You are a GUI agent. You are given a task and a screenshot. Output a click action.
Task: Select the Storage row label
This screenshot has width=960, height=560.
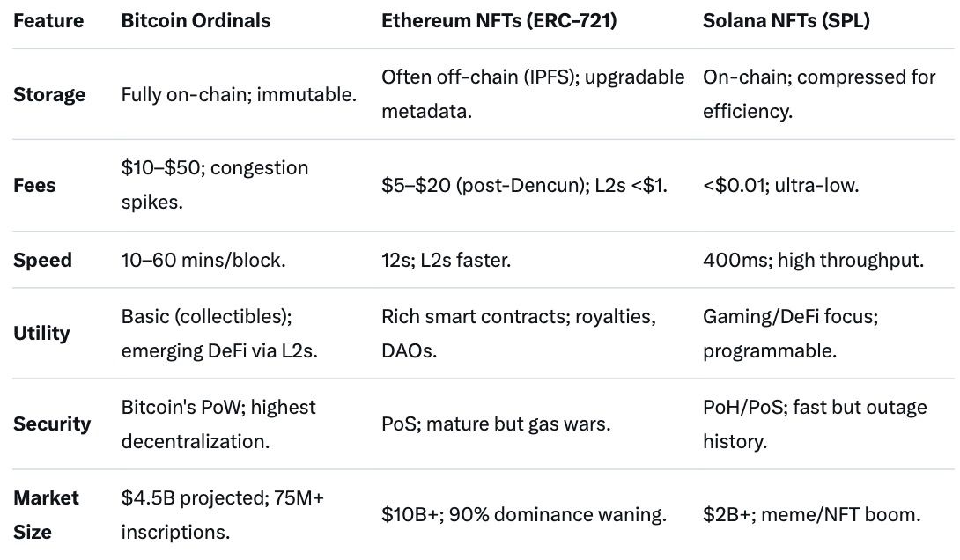(49, 94)
